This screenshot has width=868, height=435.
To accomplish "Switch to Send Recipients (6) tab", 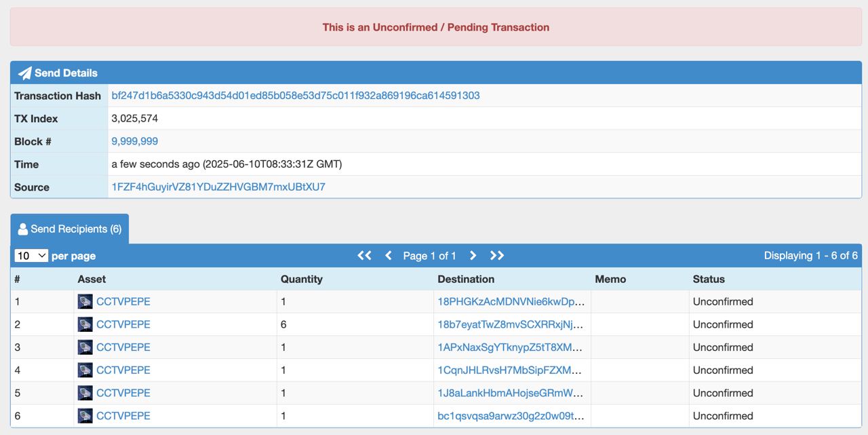I will (x=69, y=229).
